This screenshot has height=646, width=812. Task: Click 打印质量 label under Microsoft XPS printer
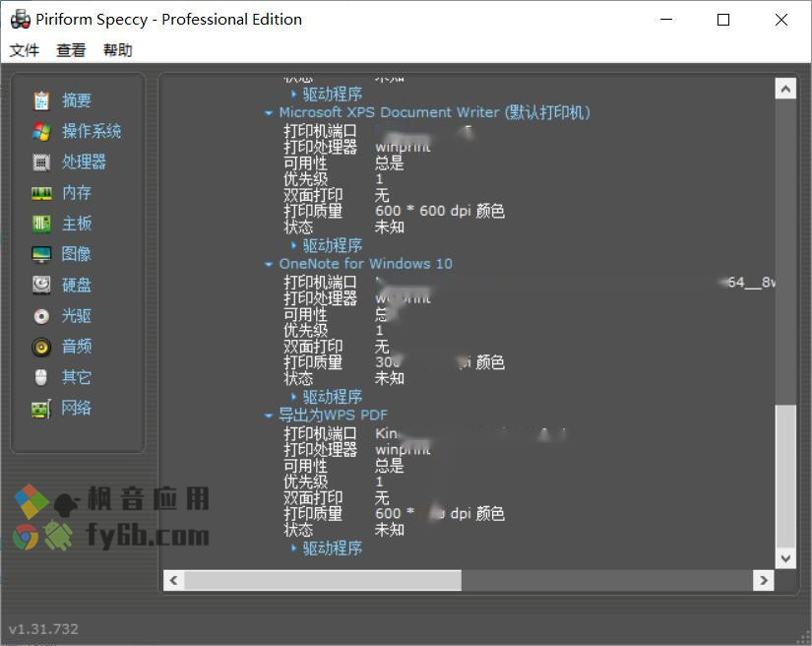coord(313,211)
